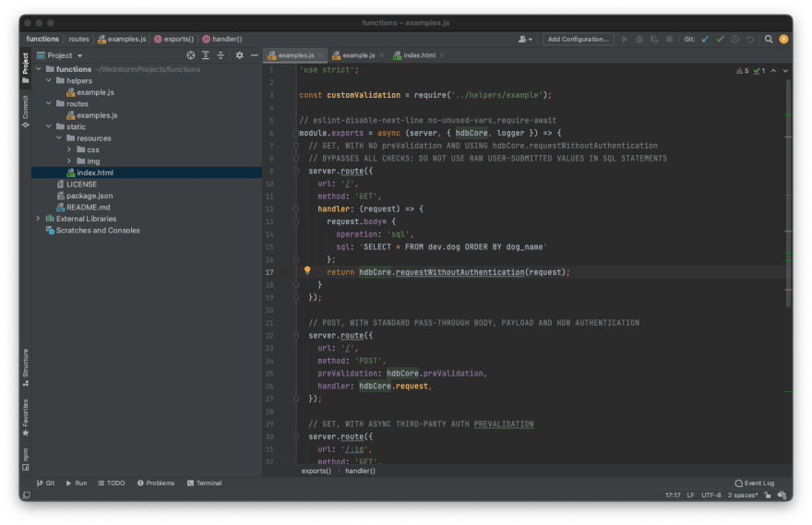The width and height of the screenshot is (812, 525).
Task: Click the yellow lightbulb intention icon
Action: (x=307, y=271)
